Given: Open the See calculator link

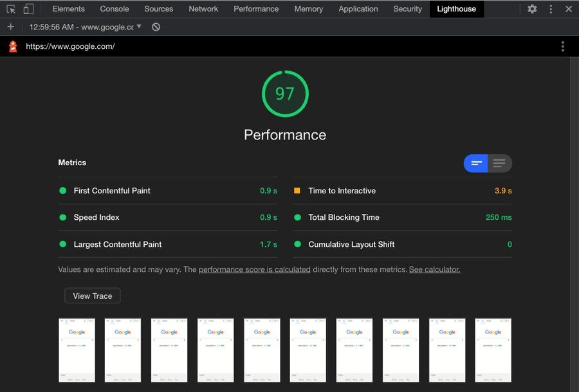Looking at the screenshot, I should coord(434,269).
